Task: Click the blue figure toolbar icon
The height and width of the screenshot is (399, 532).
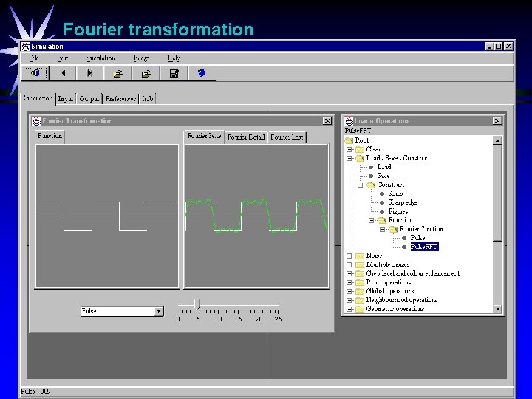Action: (x=202, y=73)
